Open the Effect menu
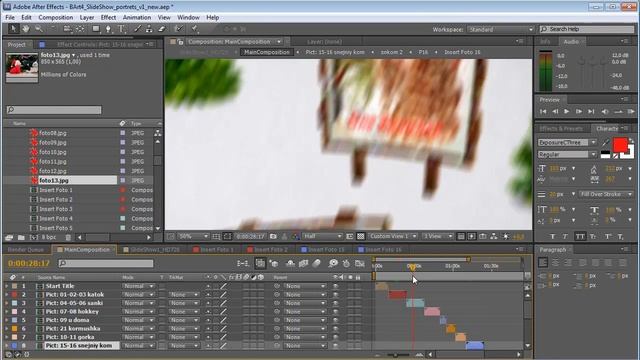Image resolution: width=640 pixels, height=360 pixels. 108,18
